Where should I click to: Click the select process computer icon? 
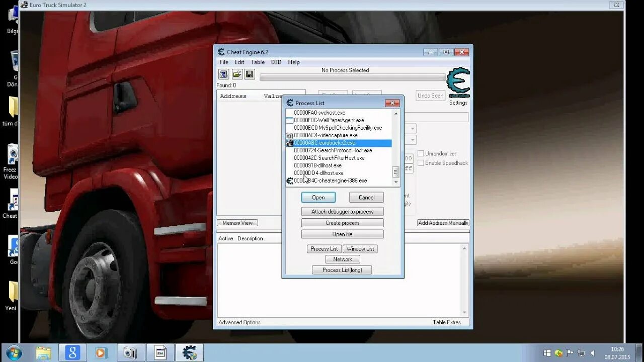pos(223,74)
